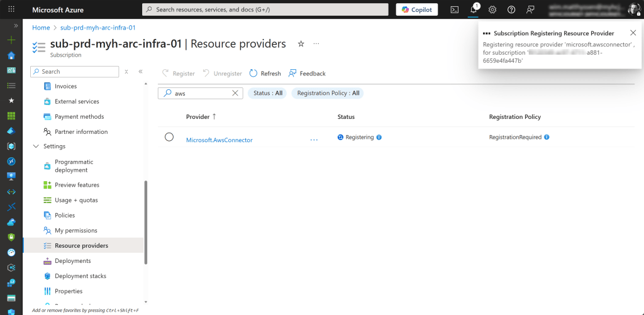
Task: Click the Feedback person icon in header
Action: click(530, 9)
